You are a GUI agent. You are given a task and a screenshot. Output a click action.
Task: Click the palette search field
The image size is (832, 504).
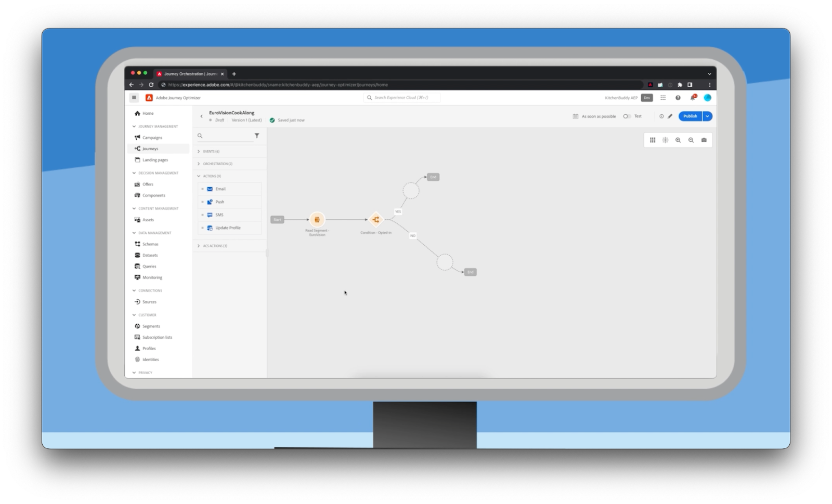pos(225,136)
